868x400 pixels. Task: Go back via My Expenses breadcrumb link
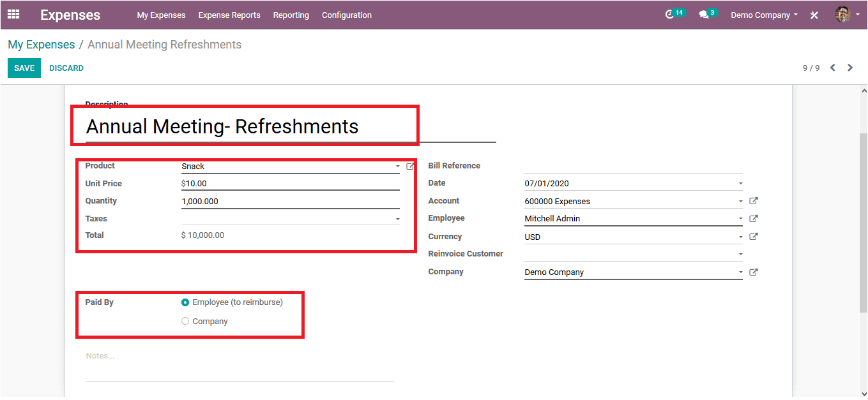click(42, 45)
